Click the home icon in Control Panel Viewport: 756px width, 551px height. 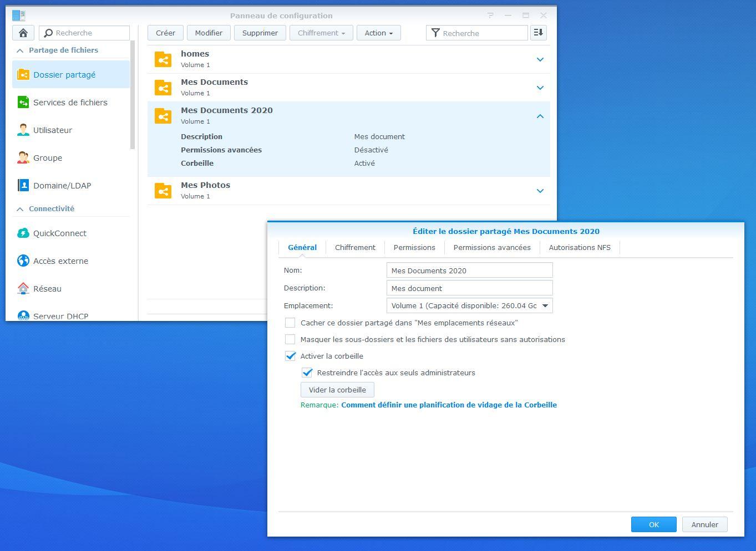tap(23, 33)
